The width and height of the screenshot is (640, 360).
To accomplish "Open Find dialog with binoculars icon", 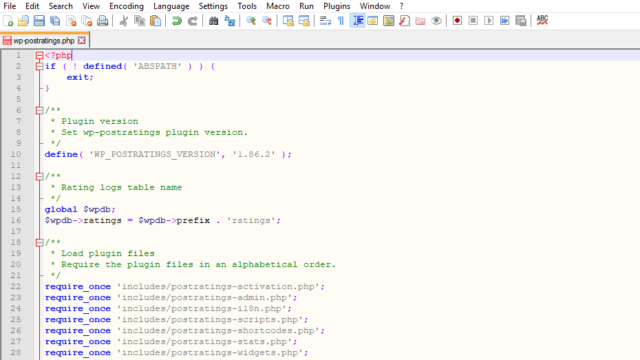I will pos(213,21).
